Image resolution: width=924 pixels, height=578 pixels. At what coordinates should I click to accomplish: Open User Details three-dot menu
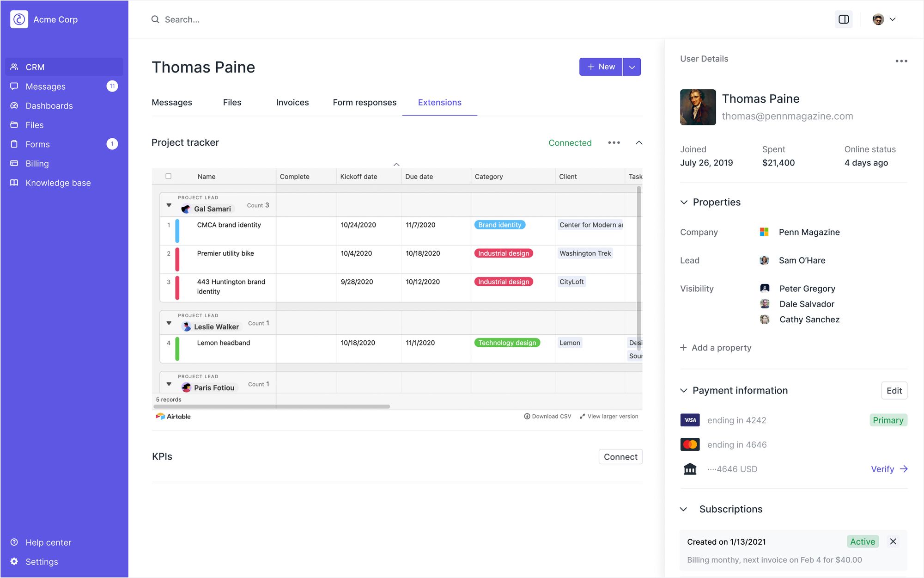pyautogui.click(x=901, y=61)
